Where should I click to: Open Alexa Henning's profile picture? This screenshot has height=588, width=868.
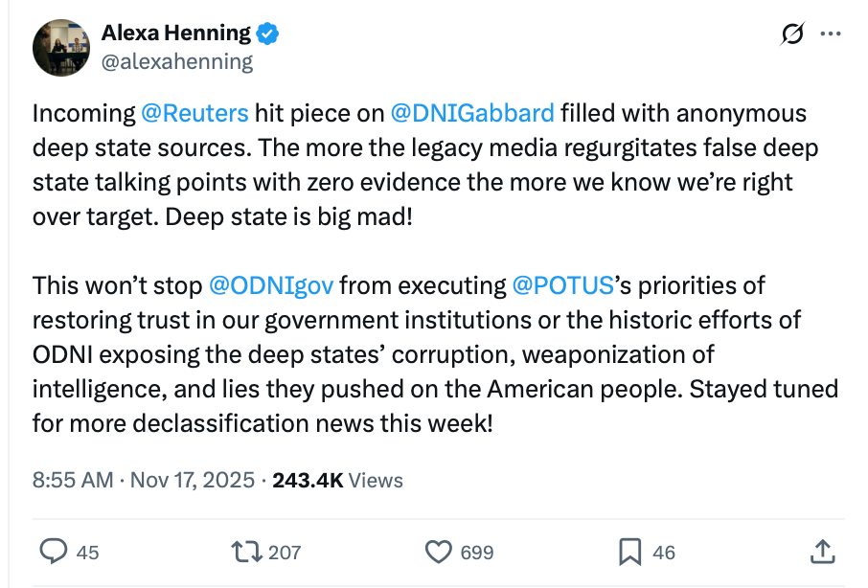coord(61,47)
